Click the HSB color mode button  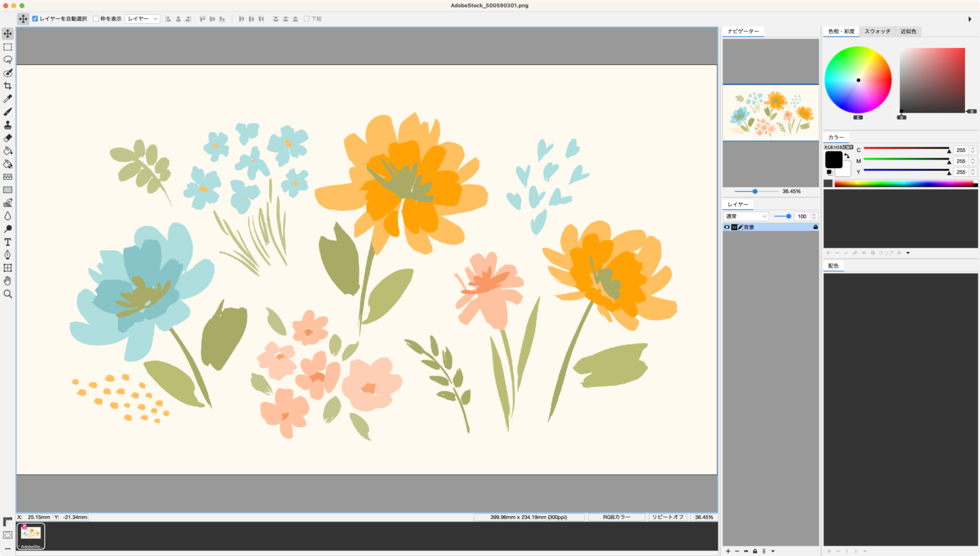[x=838, y=147]
